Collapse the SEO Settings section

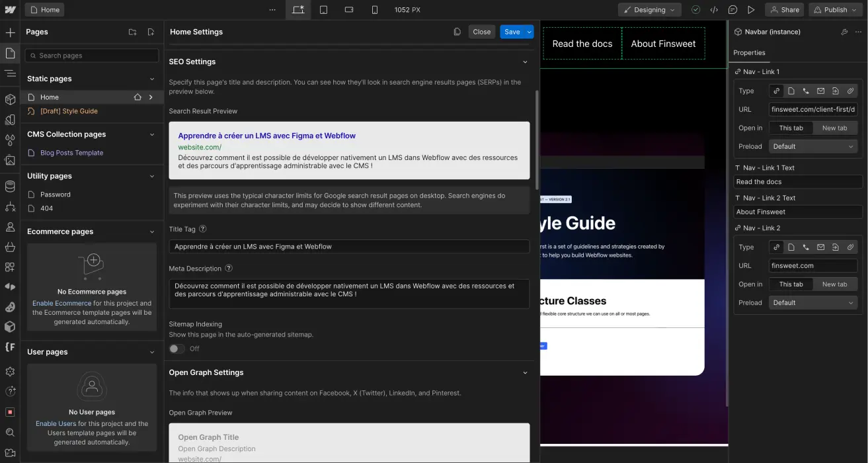[x=525, y=62]
